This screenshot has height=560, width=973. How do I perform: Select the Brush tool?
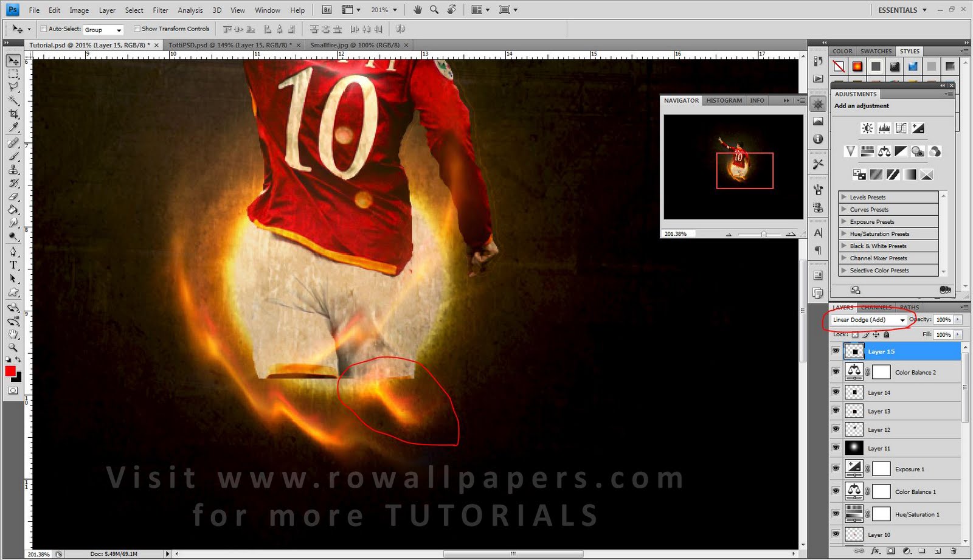(x=13, y=156)
